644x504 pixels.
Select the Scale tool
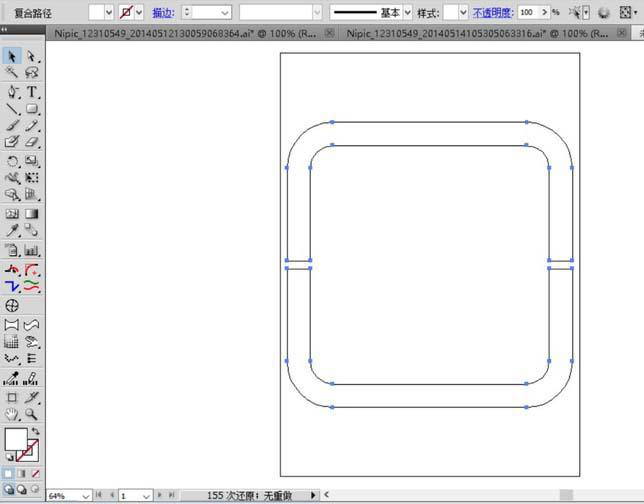tap(32, 161)
